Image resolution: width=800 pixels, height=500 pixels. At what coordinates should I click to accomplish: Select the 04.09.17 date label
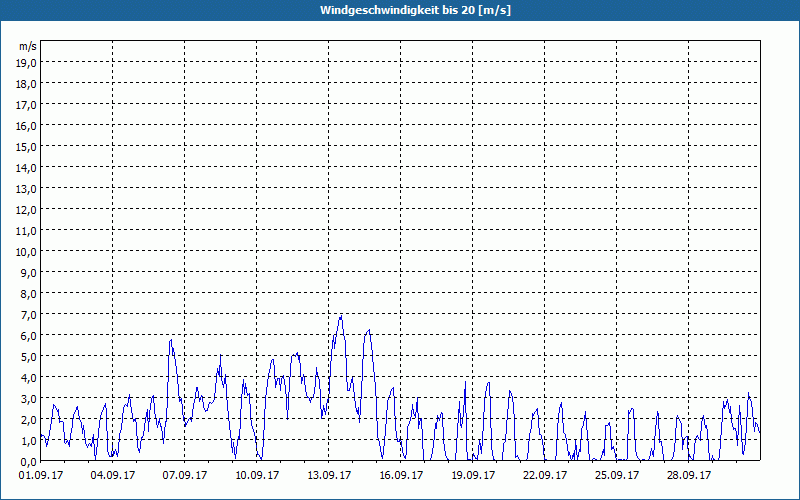pyautogui.click(x=112, y=476)
